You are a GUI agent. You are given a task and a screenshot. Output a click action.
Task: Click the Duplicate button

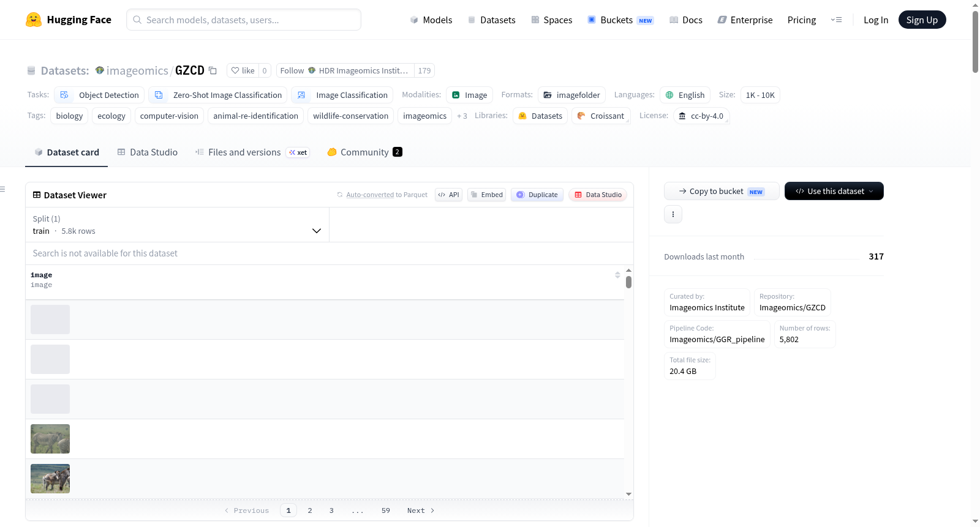pyautogui.click(x=537, y=195)
